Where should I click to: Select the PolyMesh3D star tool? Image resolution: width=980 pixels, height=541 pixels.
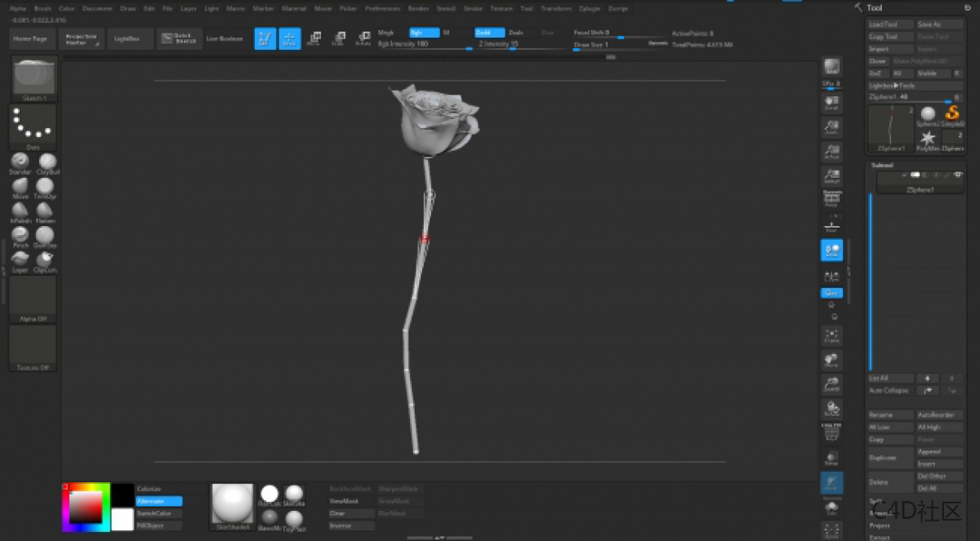[x=928, y=139]
